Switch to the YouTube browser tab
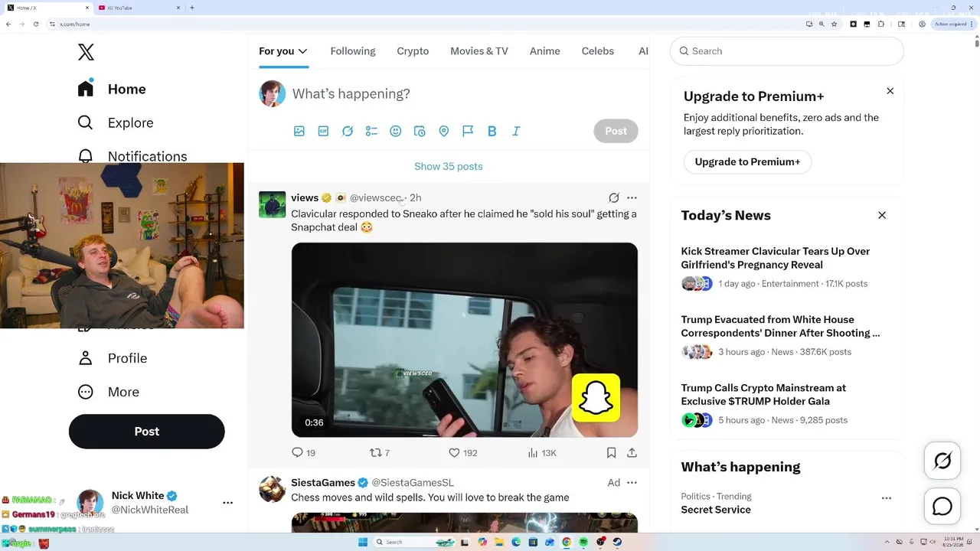This screenshot has height=551, width=980. (x=139, y=8)
